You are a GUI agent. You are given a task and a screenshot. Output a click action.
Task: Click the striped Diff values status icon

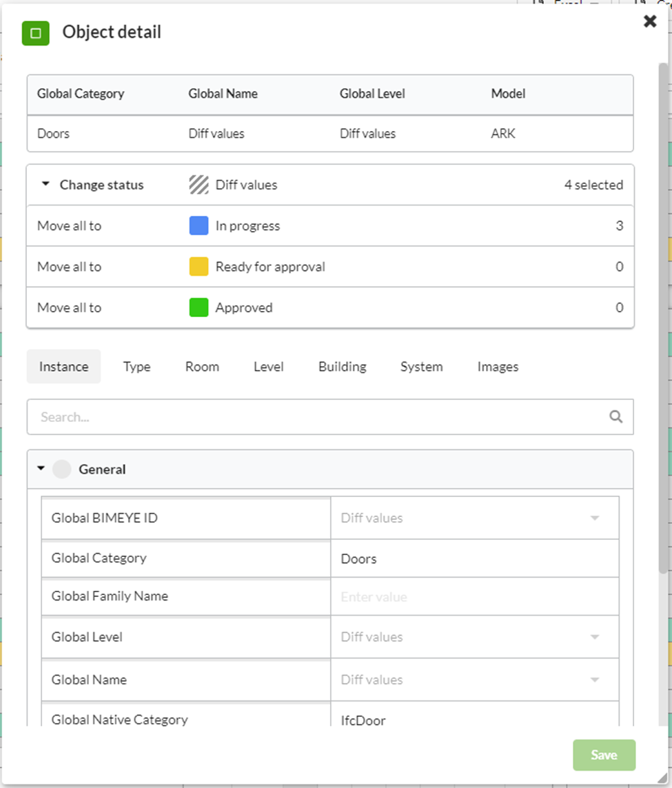tap(199, 185)
